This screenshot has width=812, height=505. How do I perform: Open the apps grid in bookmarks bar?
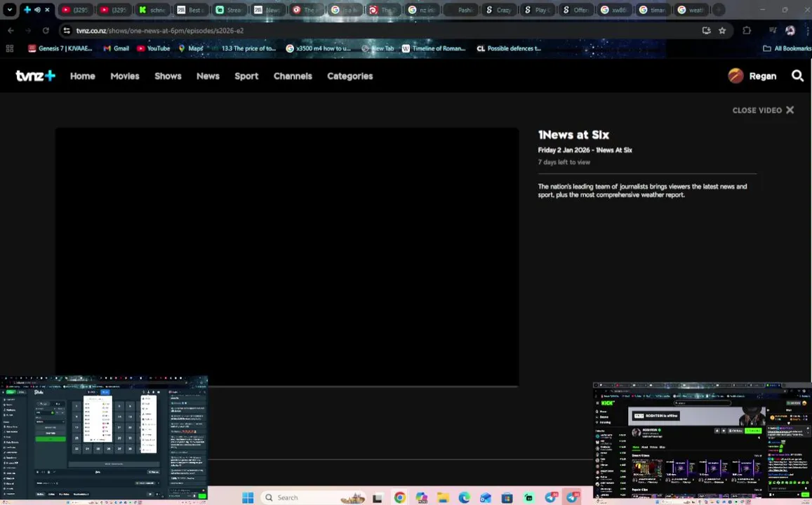[9, 48]
